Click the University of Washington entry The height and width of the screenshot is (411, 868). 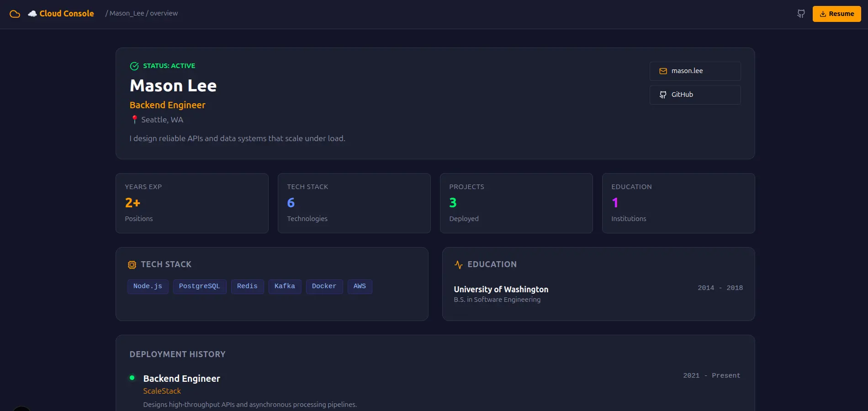tap(501, 290)
